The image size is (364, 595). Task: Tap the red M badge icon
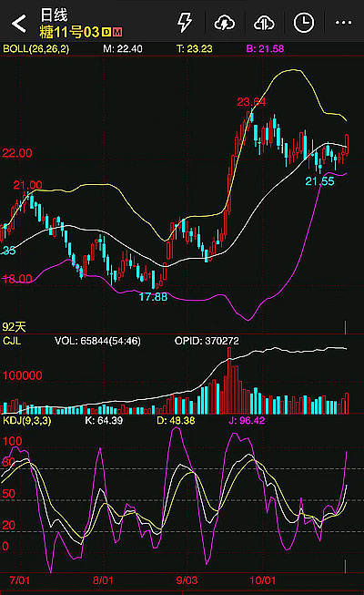pos(117,32)
